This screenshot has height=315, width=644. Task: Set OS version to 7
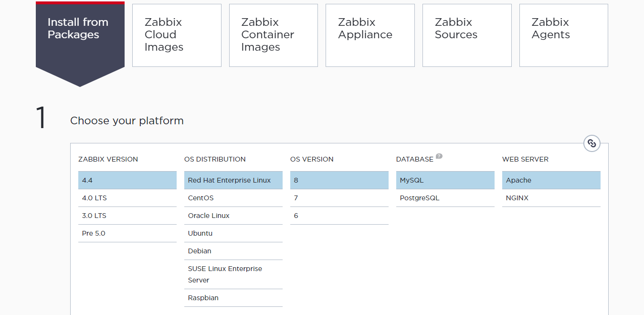coord(339,198)
